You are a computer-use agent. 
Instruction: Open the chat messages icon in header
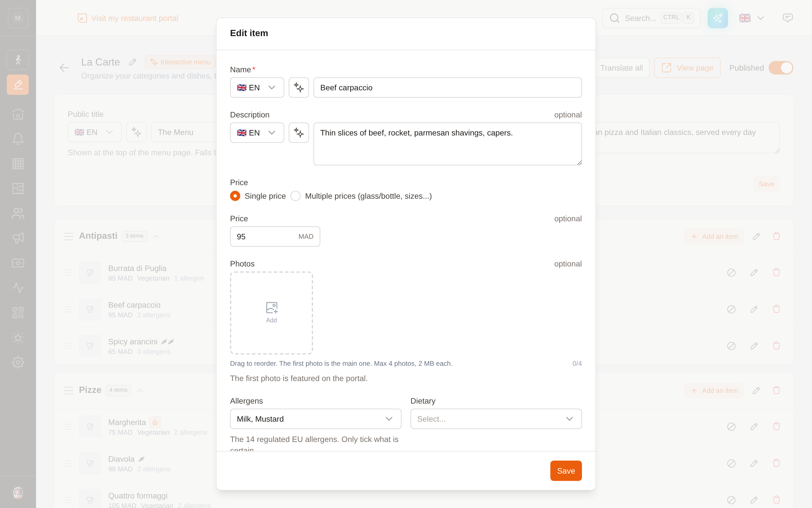787,18
